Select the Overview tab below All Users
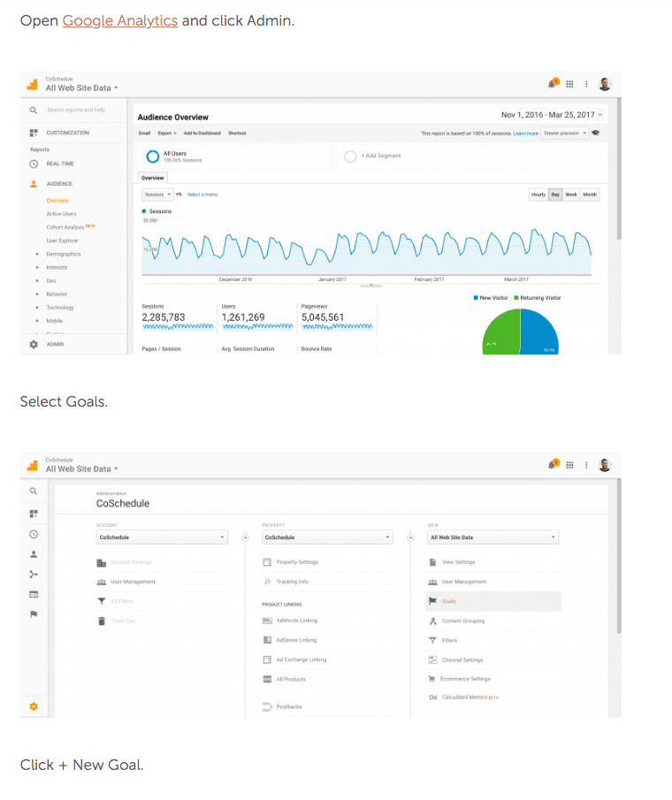The image size is (672, 800). pyautogui.click(x=152, y=178)
